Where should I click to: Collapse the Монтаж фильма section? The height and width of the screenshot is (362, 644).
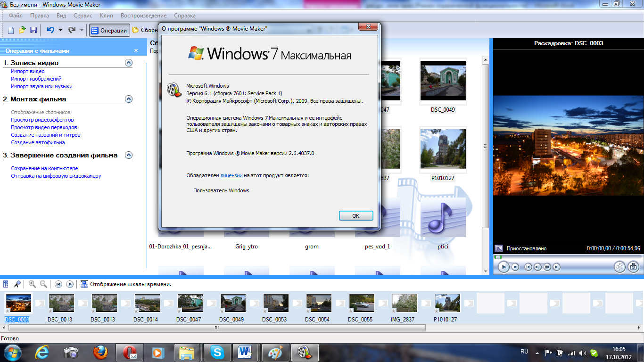click(128, 99)
